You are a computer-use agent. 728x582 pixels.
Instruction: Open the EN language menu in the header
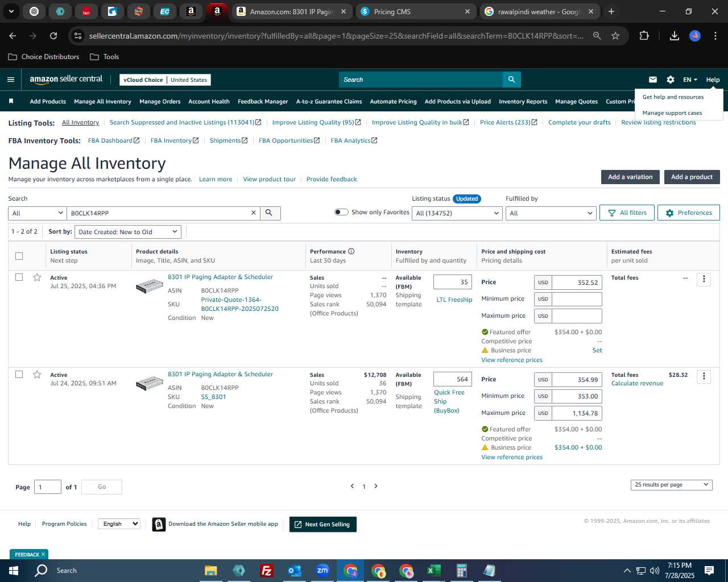pyautogui.click(x=690, y=80)
